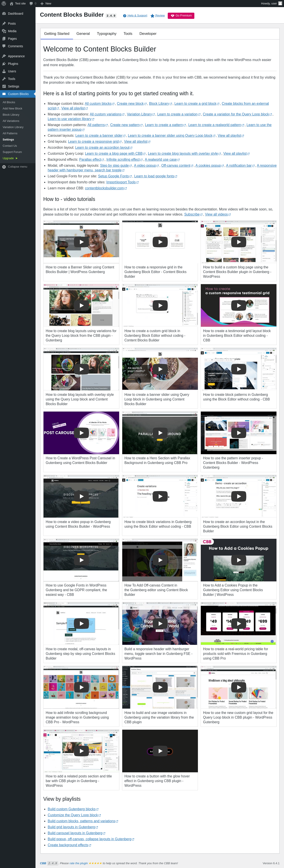This screenshot has height=868, width=284.
Task: Switch to General tab
Action: (x=83, y=34)
